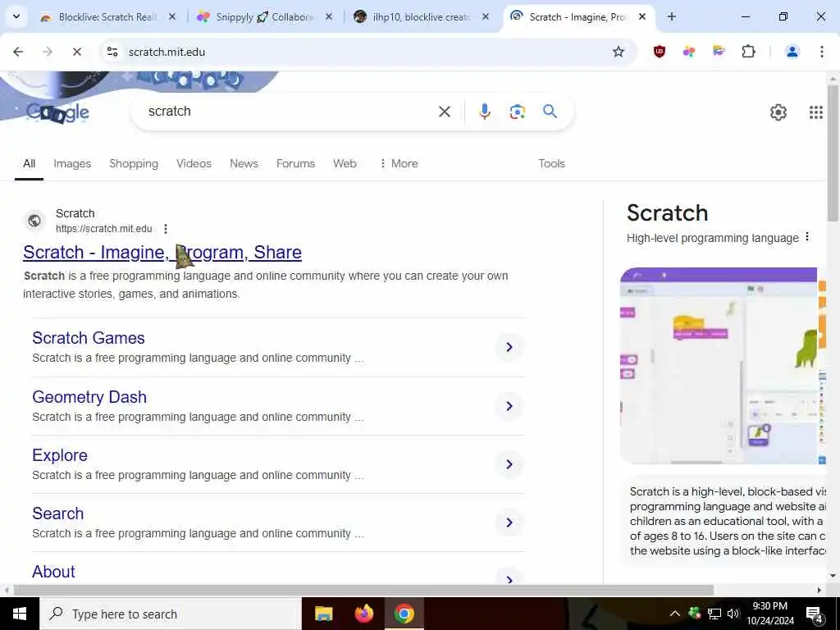The height and width of the screenshot is (630, 840).
Task: Close the Blocklive browser tab
Action: point(172,16)
